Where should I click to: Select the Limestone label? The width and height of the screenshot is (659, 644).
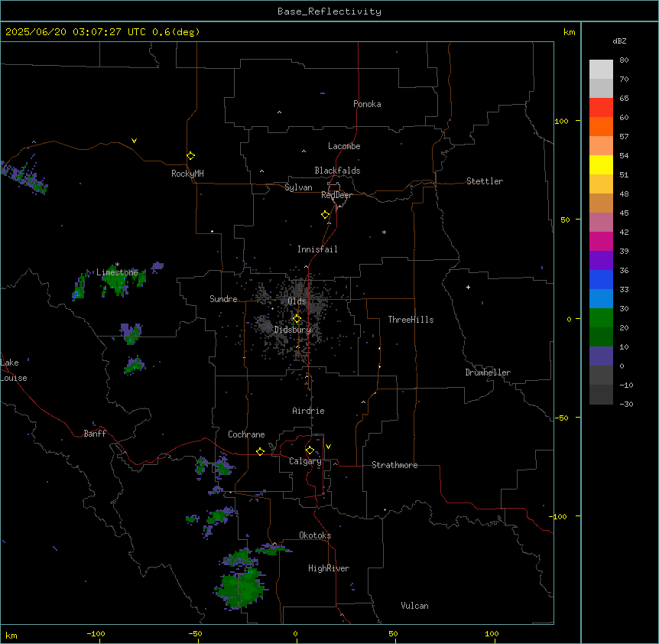coord(117,272)
